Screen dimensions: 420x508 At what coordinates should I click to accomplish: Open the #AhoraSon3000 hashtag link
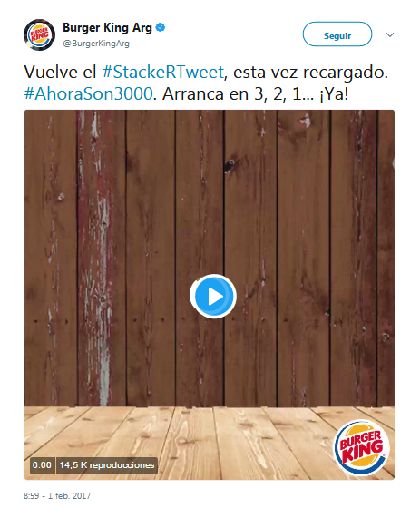89,94
